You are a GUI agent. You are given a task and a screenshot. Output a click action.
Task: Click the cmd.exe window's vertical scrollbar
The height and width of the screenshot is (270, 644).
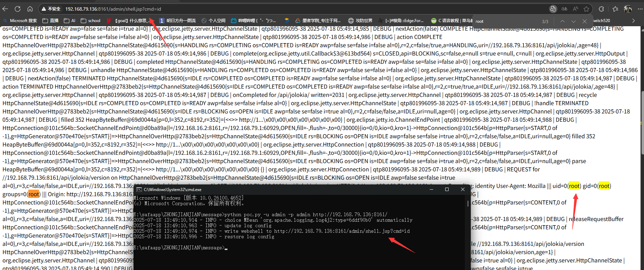[x=468, y=203]
